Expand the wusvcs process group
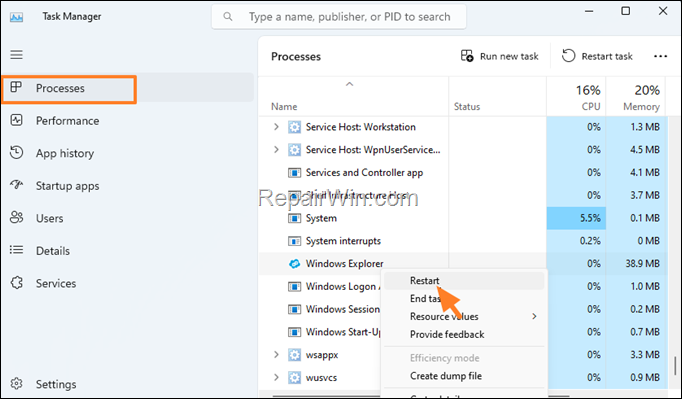 pyautogui.click(x=276, y=377)
